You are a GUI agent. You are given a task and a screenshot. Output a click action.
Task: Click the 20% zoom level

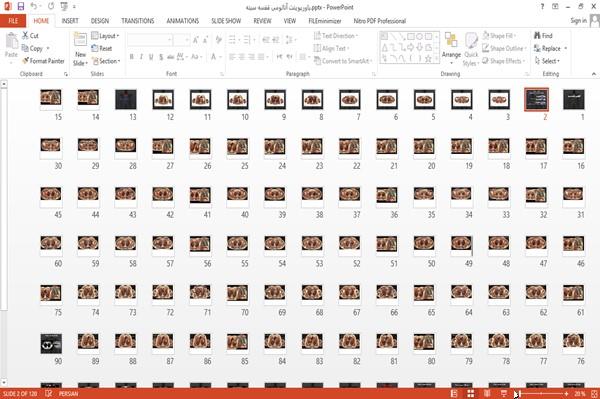tap(580, 393)
